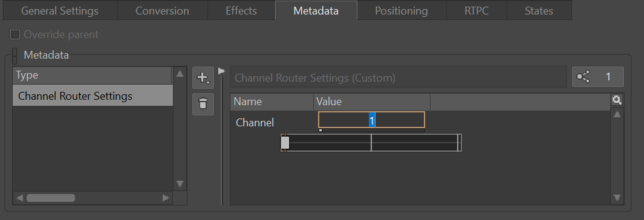Open the search magnifier icon in properties table
Screen dimensions: 644x220
pyautogui.click(x=616, y=100)
